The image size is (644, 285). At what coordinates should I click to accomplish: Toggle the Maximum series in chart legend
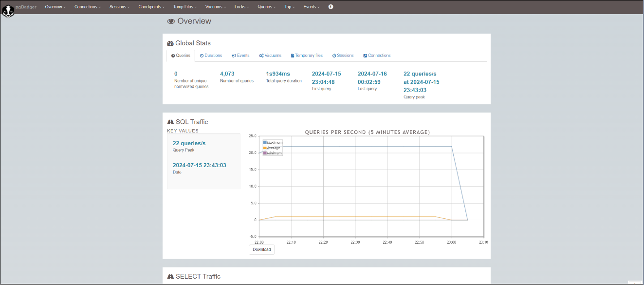coord(275,142)
